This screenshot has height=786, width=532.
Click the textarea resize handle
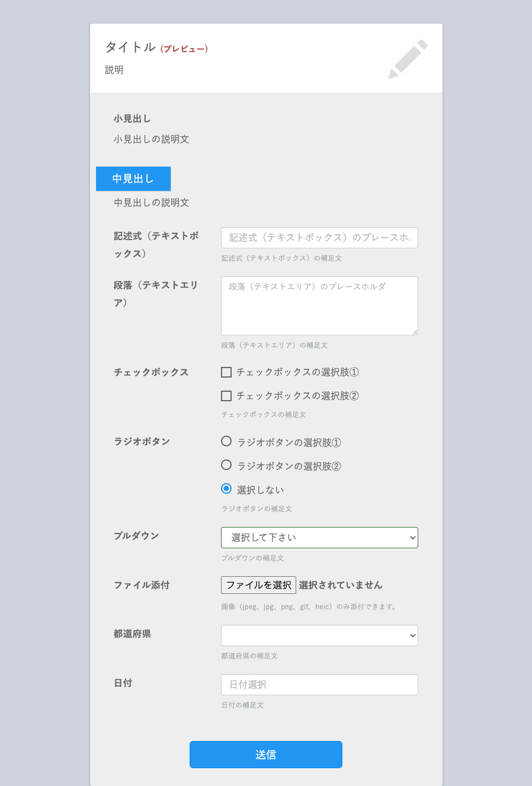point(415,333)
